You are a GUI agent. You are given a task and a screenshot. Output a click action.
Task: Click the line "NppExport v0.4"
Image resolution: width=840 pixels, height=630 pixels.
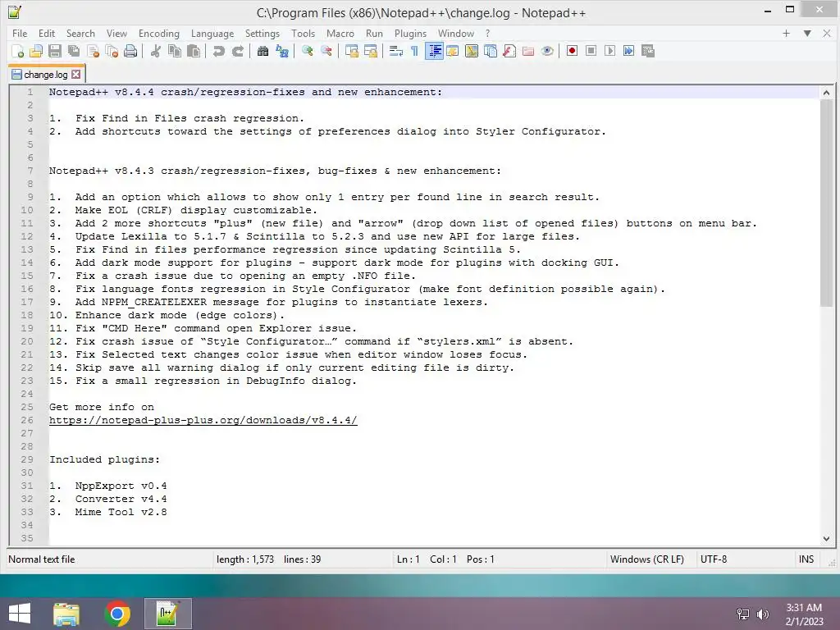(x=121, y=486)
